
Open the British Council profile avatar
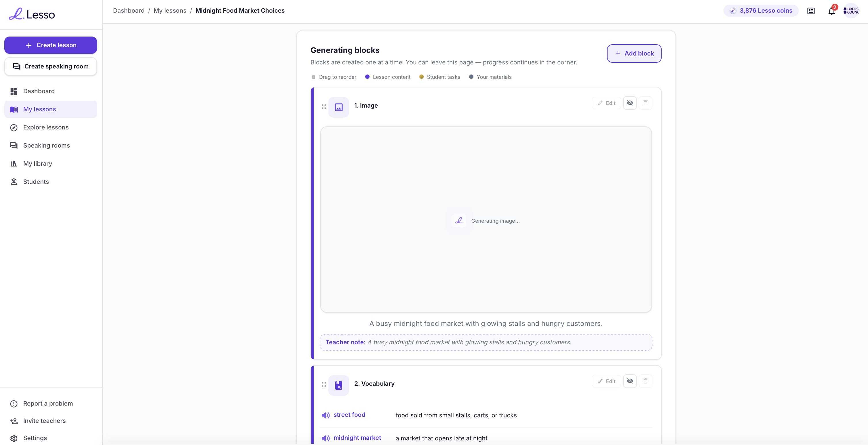tap(851, 10)
